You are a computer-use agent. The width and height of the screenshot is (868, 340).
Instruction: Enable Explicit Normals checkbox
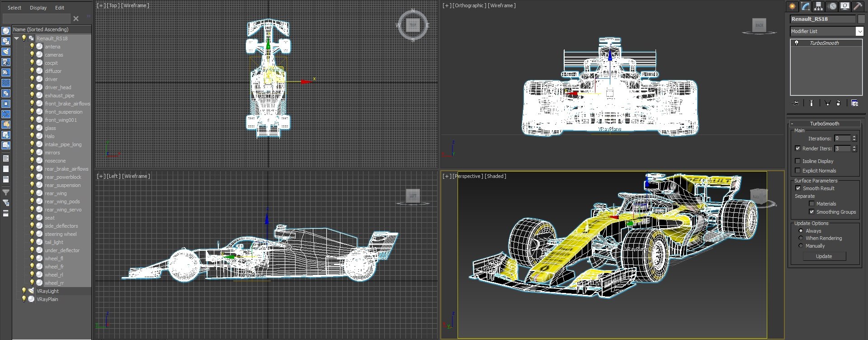(797, 170)
